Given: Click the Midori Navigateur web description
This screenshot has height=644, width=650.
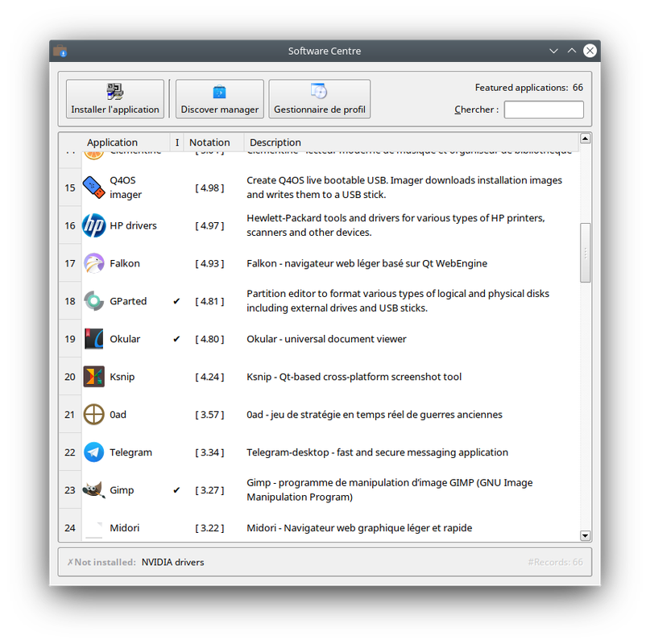Looking at the screenshot, I should point(359,527).
